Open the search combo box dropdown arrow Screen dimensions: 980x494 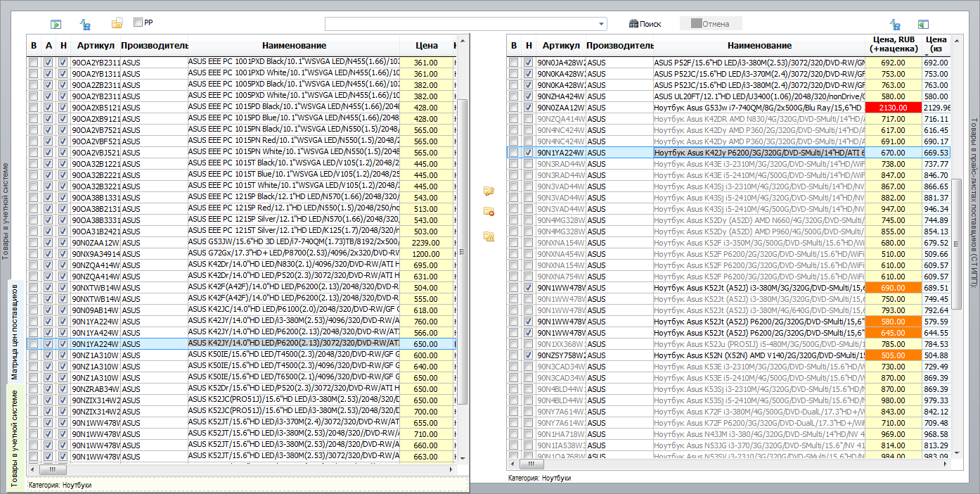tap(602, 24)
